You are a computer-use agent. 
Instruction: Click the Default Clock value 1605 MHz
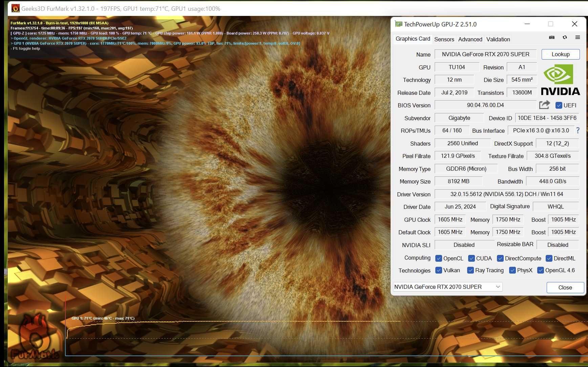tap(450, 232)
